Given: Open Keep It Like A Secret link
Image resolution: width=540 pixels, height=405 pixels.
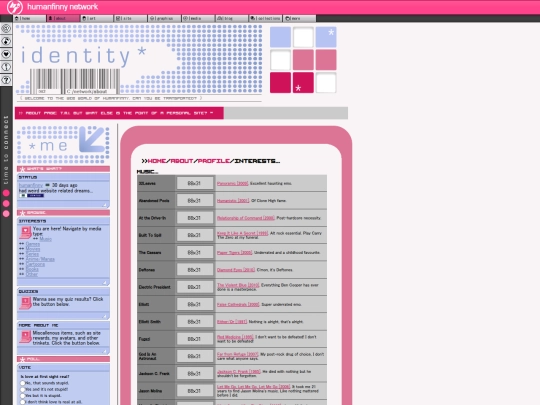Looking at the screenshot, I should click(x=242, y=233).
